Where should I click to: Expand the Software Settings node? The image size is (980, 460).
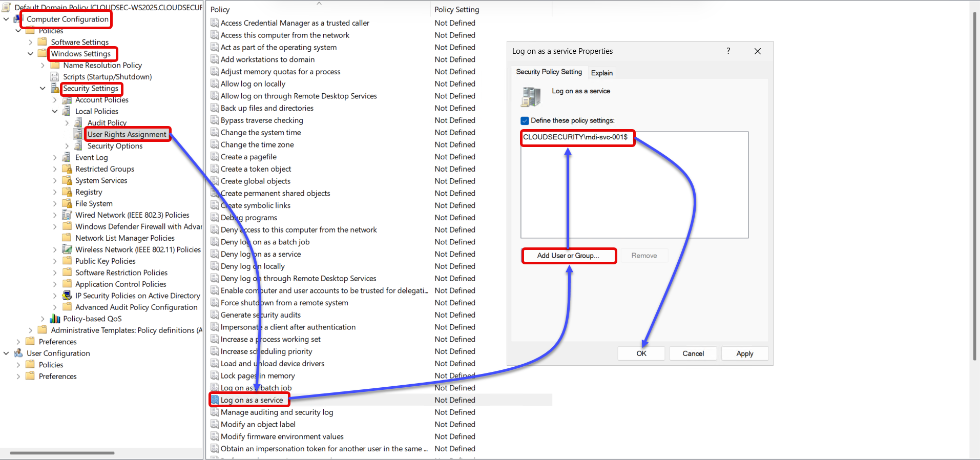[x=30, y=42]
